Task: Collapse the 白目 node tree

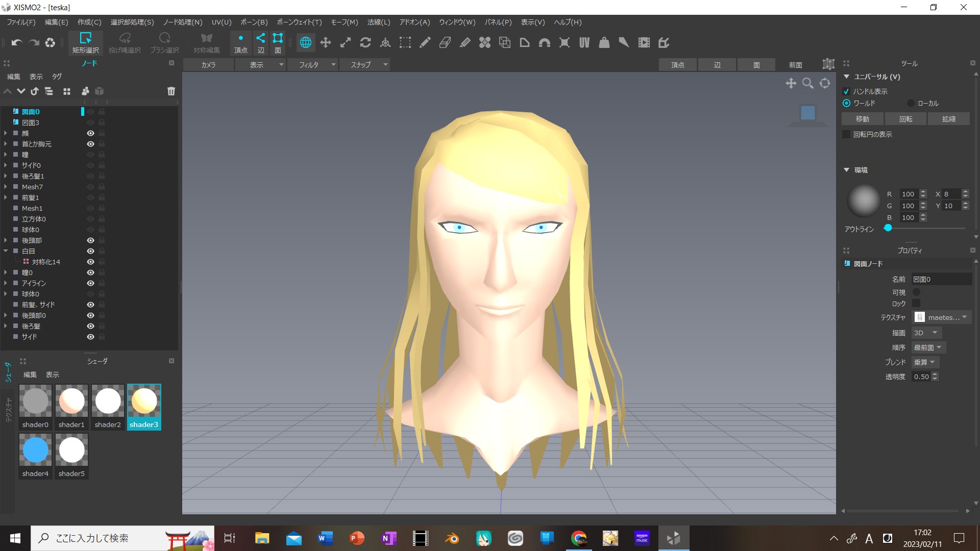Action: 6,251
